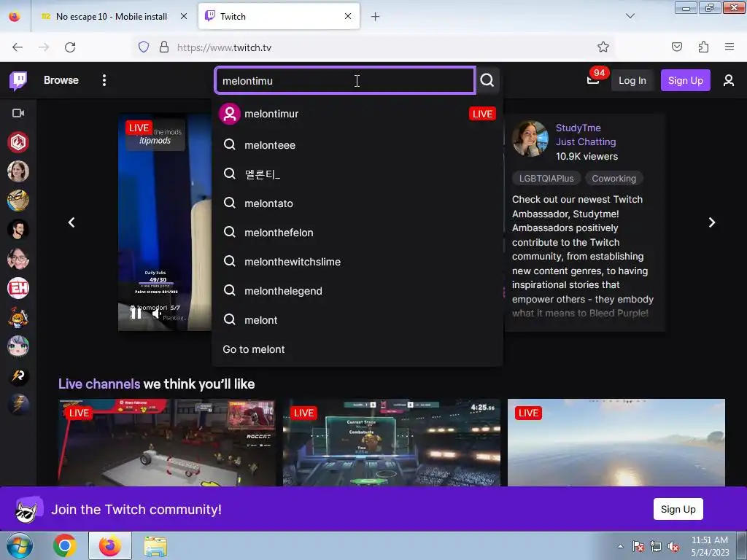Select the melontimur live channel suggestion
This screenshot has width=747, height=560.
[x=357, y=114]
